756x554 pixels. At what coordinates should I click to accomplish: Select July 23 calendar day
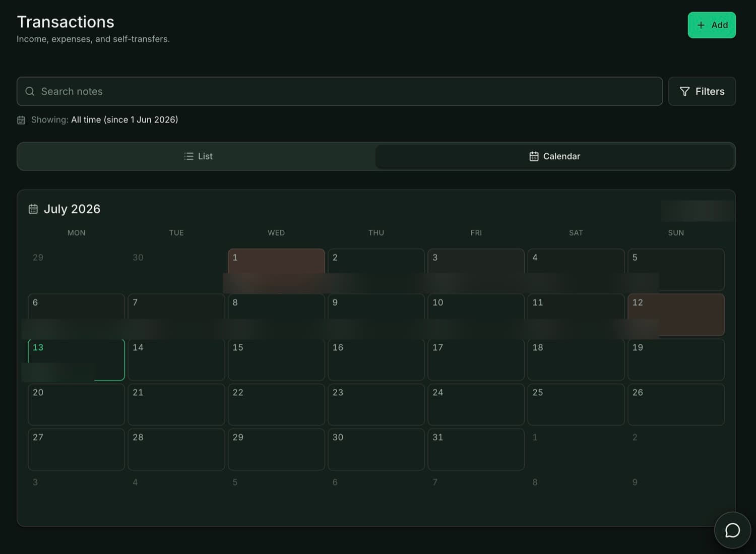coord(376,404)
